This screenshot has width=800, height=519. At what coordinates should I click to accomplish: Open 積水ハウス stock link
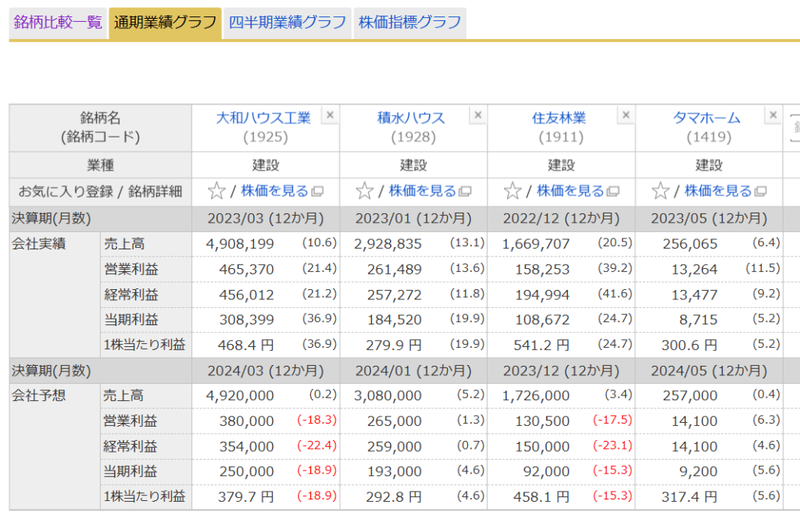coord(411,118)
